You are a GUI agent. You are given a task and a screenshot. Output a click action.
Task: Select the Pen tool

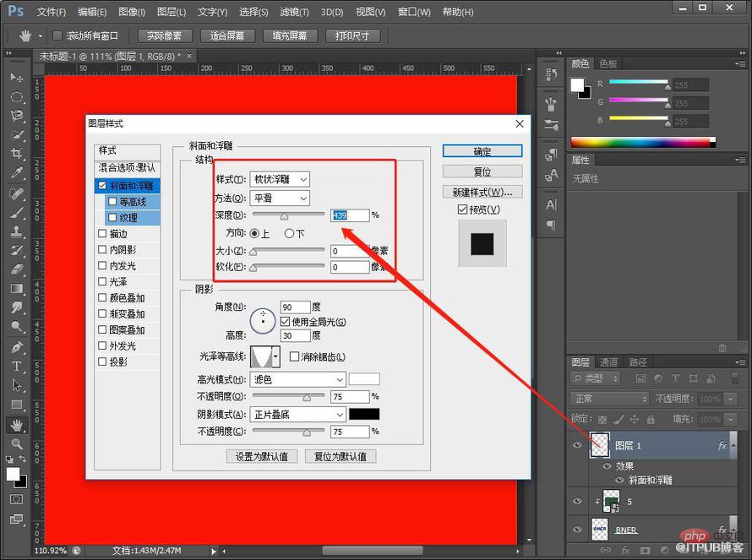(17, 347)
